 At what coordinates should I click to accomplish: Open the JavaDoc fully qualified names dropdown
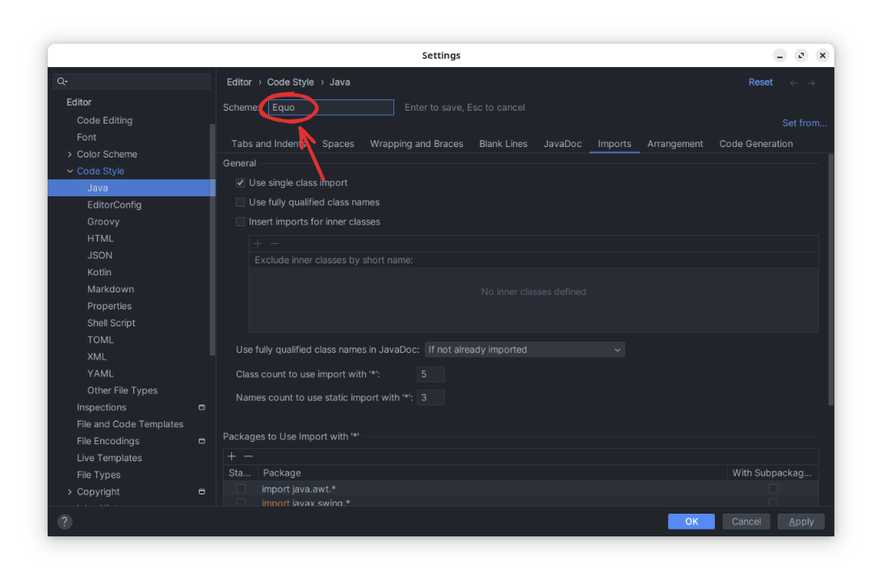pyautogui.click(x=525, y=350)
